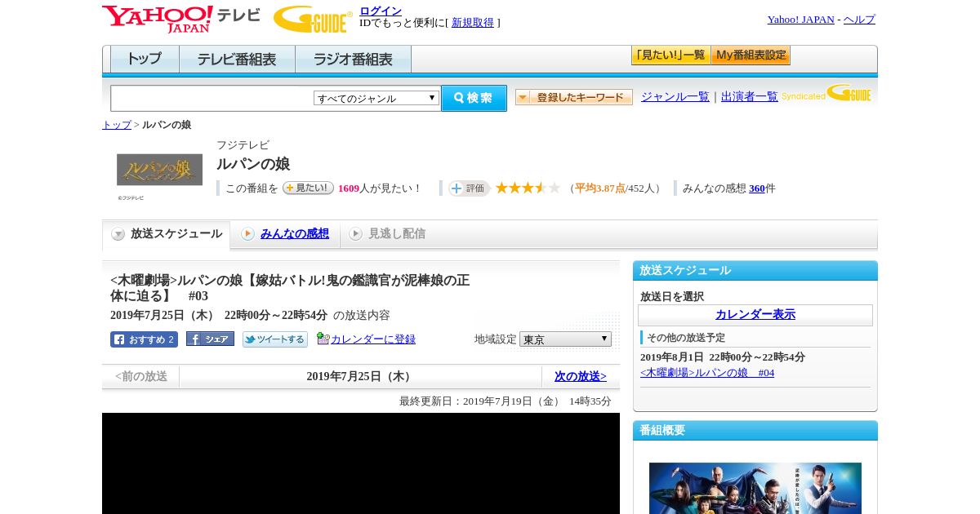
Task: Click the 検索 search button
Action: pos(474,98)
